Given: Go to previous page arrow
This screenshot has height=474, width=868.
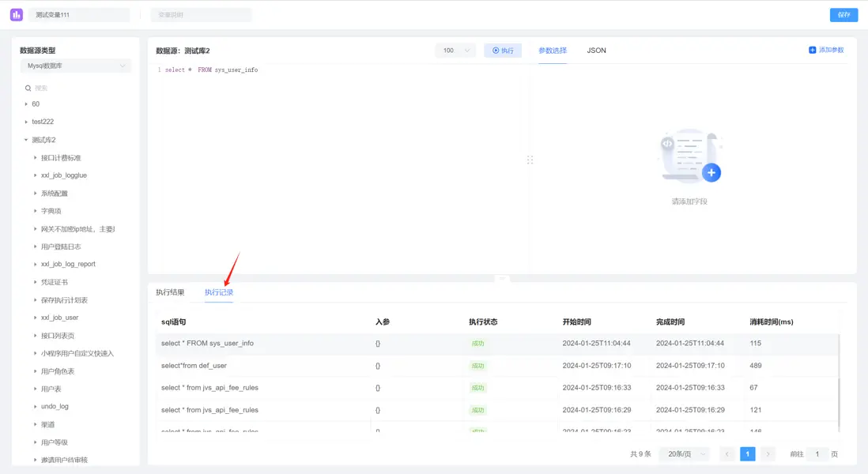Looking at the screenshot, I should pyautogui.click(x=726, y=454).
